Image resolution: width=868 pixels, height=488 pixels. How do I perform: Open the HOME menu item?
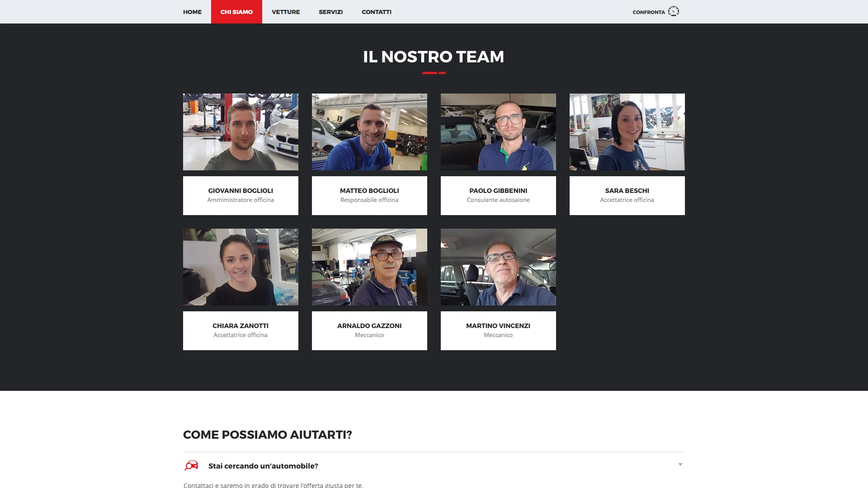click(192, 12)
